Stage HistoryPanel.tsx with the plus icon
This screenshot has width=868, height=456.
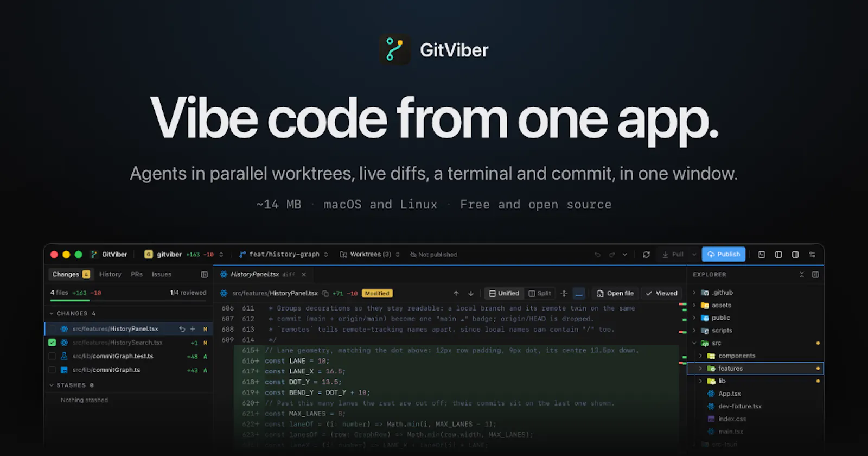(x=193, y=329)
